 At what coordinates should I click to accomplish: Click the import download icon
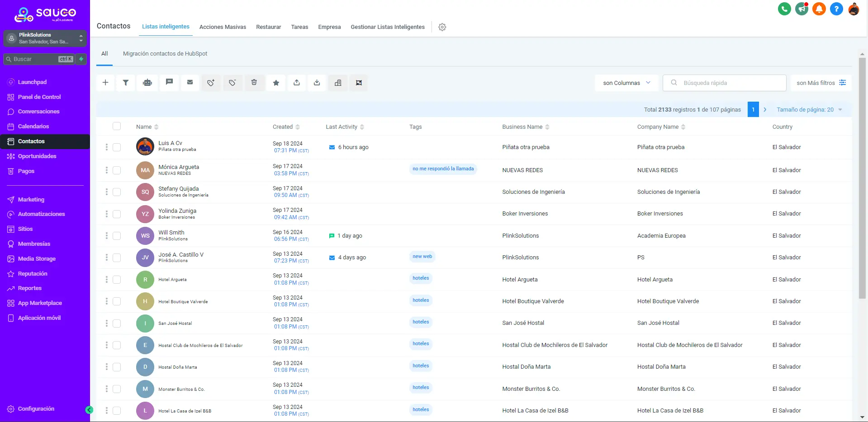[x=317, y=83]
